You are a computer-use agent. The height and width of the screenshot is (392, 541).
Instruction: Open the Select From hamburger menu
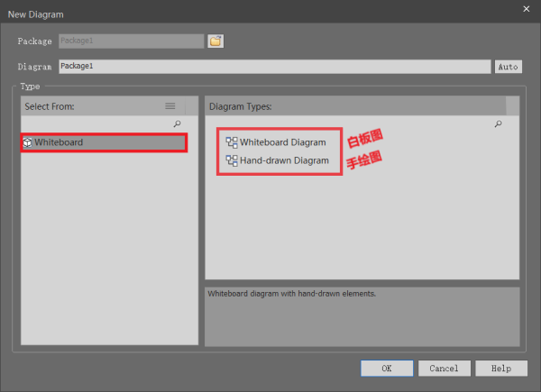tap(170, 106)
